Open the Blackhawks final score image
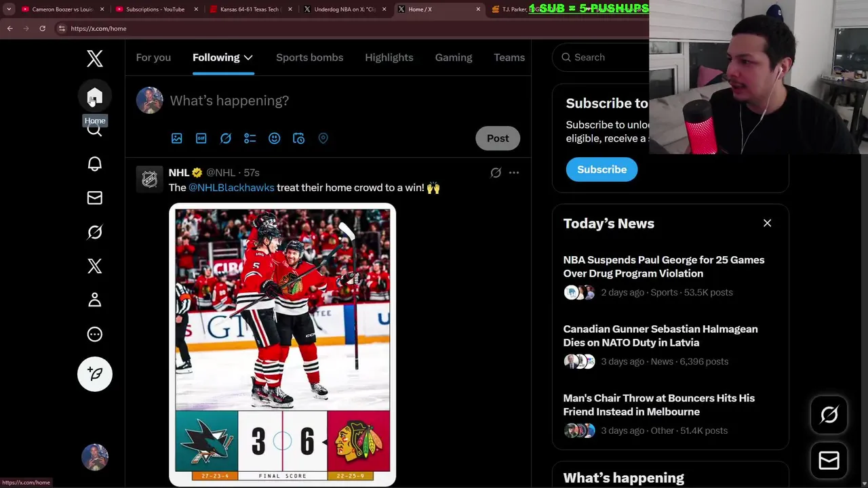The width and height of the screenshot is (868, 488). click(x=282, y=344)
